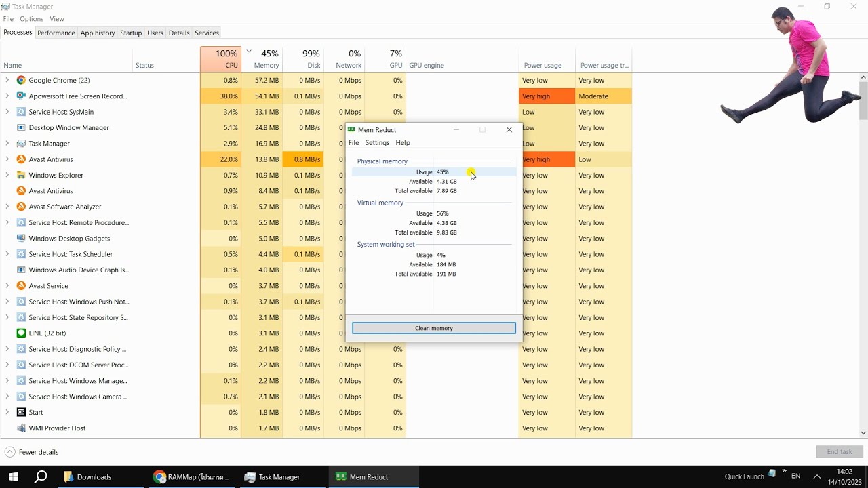Expand Service Host: Diagnostic Policy group
Screen dimensions: 868x488
coord(7,349)
